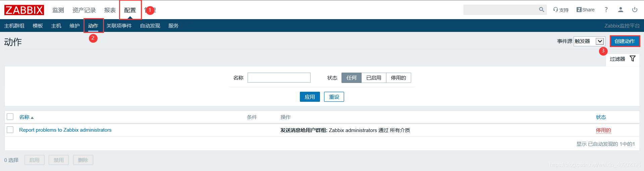This screenshot has height=171, width=644.
Task: Click the 删除 bulk button
Action: tap(83, 160)
